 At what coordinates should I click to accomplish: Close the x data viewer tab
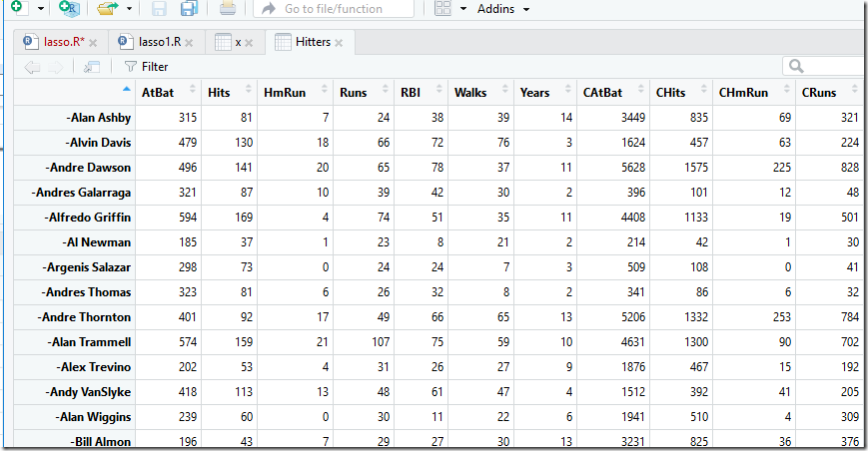249,43
